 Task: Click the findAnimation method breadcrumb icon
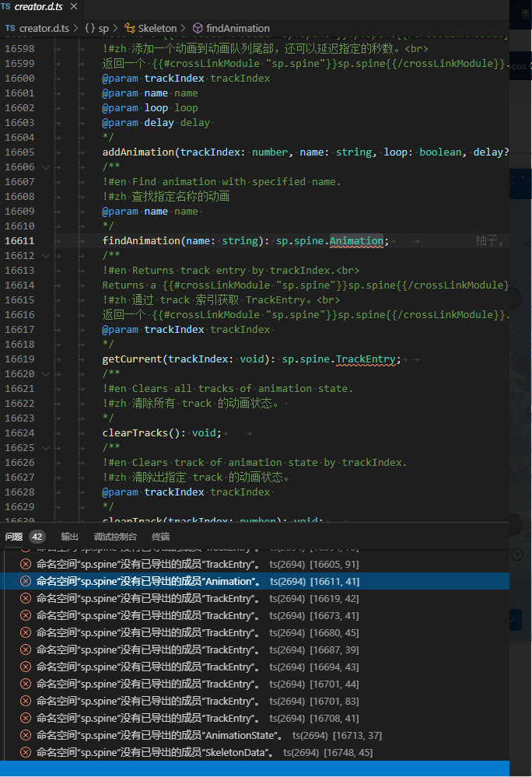click(x=198, y=28)
